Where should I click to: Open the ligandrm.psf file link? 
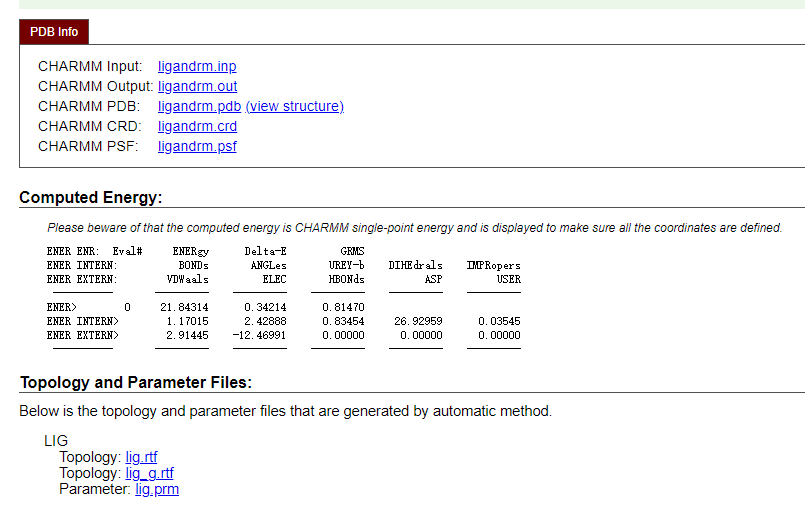197,147
